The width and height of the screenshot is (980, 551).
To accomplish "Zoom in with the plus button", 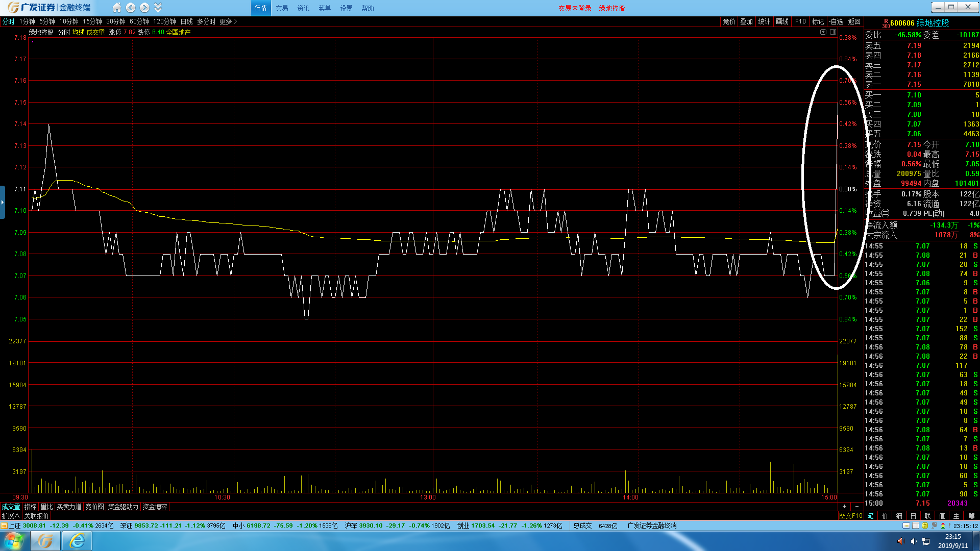I will click(844, 507).
